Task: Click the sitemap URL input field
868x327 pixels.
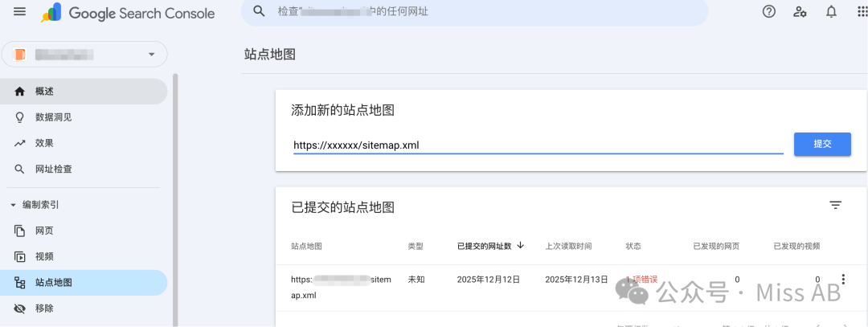Action: click(537, 145)
